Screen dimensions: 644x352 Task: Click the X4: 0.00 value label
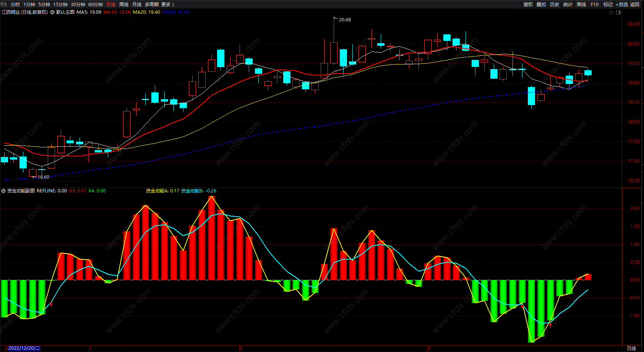tap(97, 191)
